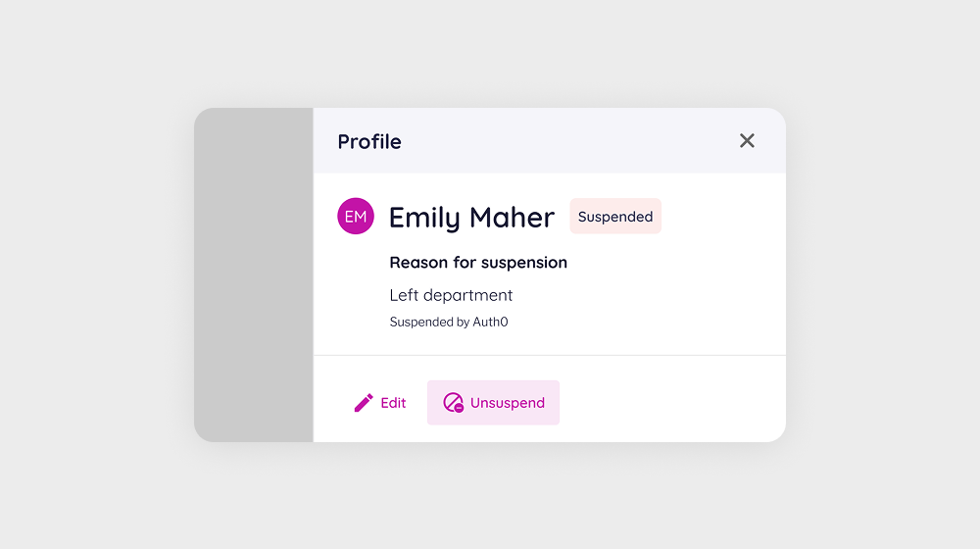This screenshot has width=980, height=549.
Task: Click the backdrop below the Profile dialog
Action: click(x=490, y=495)
